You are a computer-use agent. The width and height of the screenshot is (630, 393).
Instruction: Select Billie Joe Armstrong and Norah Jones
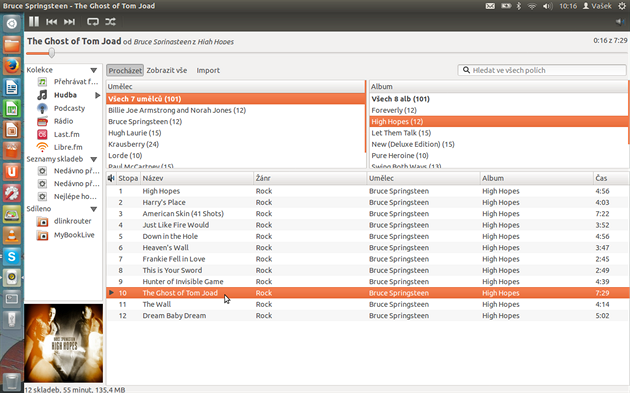pos(235,110)
